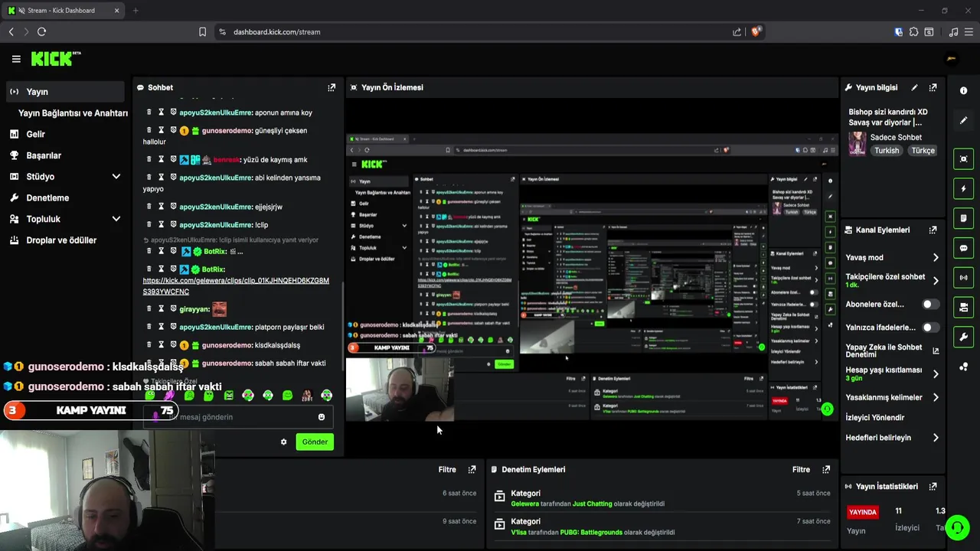The image size is (980, 551).
Task: Open chat settings gear beside Gönder
Action: pos(283,442)
